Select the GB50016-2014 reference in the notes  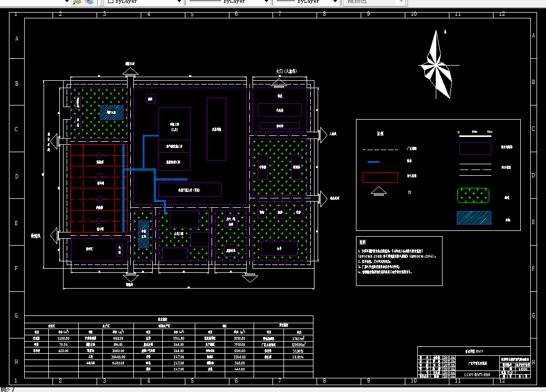pos(421,256)
